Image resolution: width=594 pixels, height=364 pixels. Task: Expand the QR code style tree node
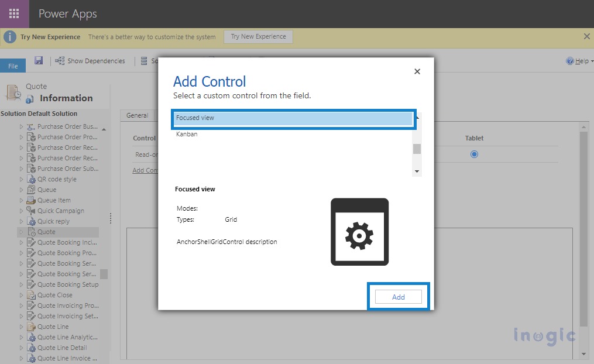tap(21, 179)
